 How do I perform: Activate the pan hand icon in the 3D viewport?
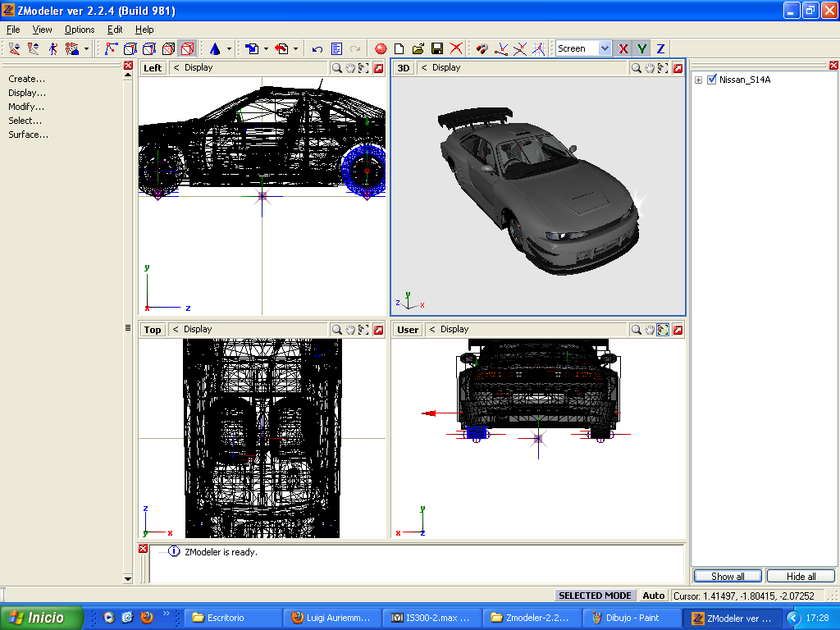point(649,68)
